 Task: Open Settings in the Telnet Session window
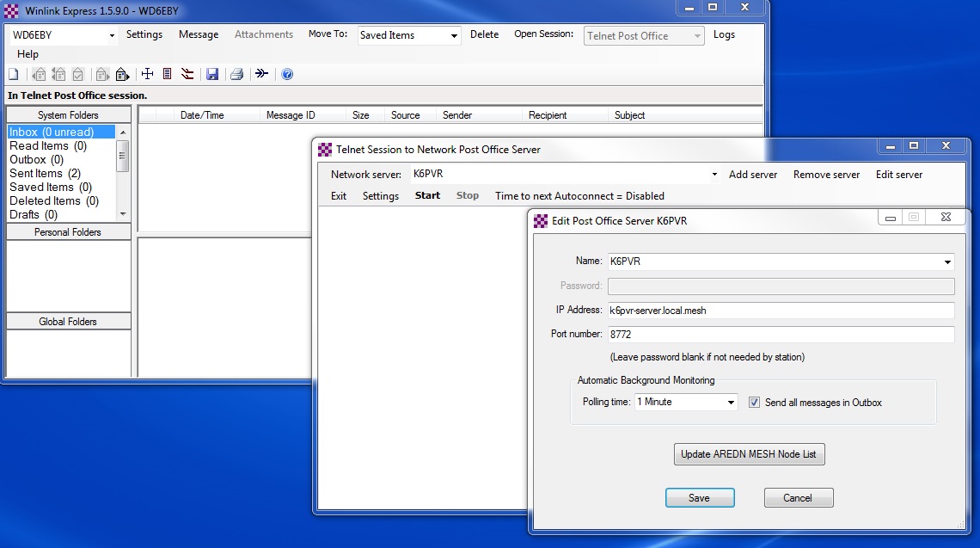point(381,196)
